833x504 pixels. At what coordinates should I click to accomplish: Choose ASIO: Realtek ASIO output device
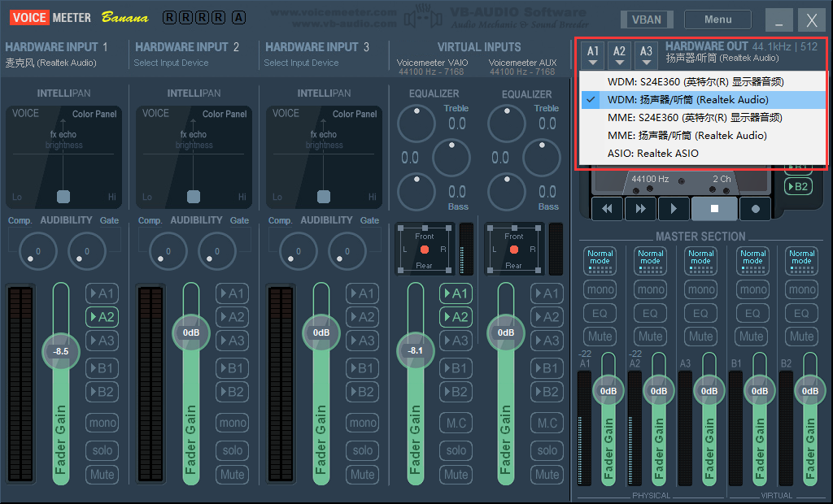click(704, 154)
